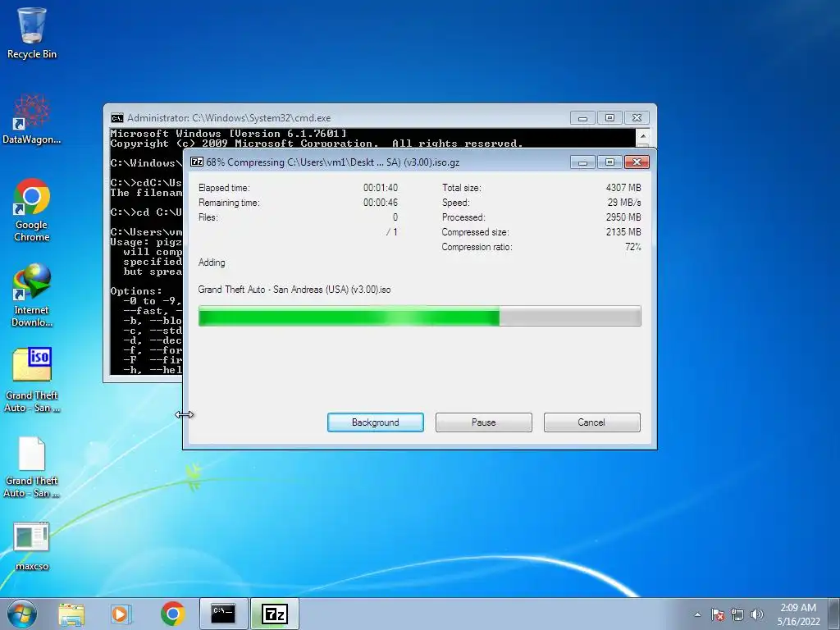Select the Google Chrome desktop shortcut

[x=32, y=210]
